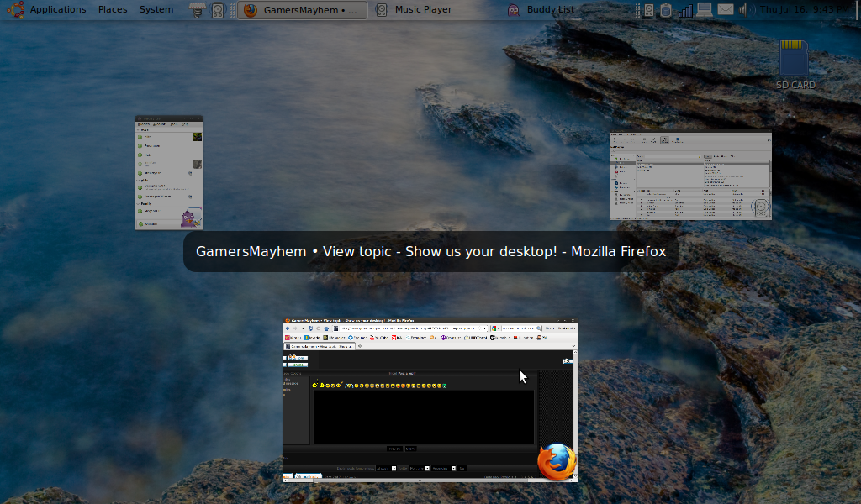Click the signal strength bars icon
Viewport: 861px width, 504px height.
coord(685,10)
